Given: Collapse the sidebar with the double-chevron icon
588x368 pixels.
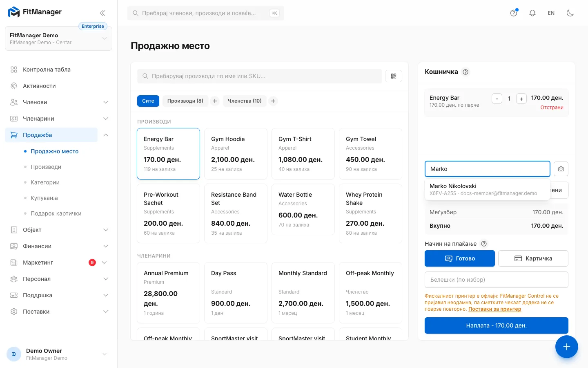Looking at the screenshot, I should point(102,13).
